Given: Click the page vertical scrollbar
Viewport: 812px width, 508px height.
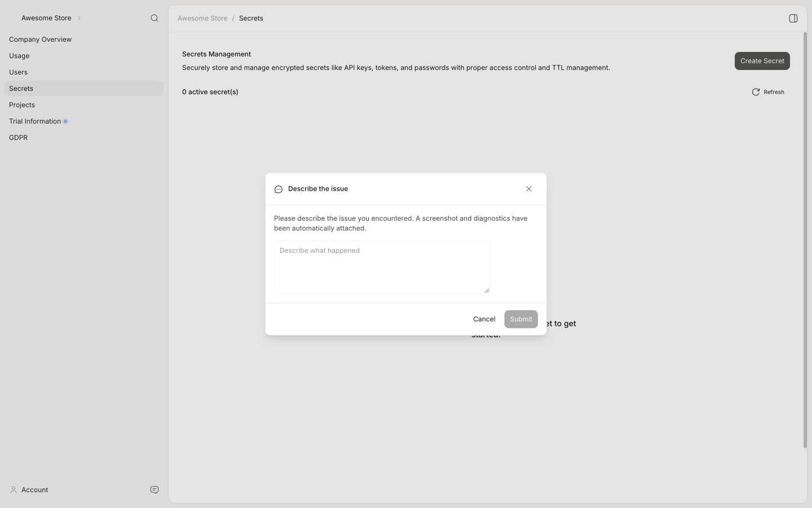Looking at the screenshot, I should click(805, 240).
